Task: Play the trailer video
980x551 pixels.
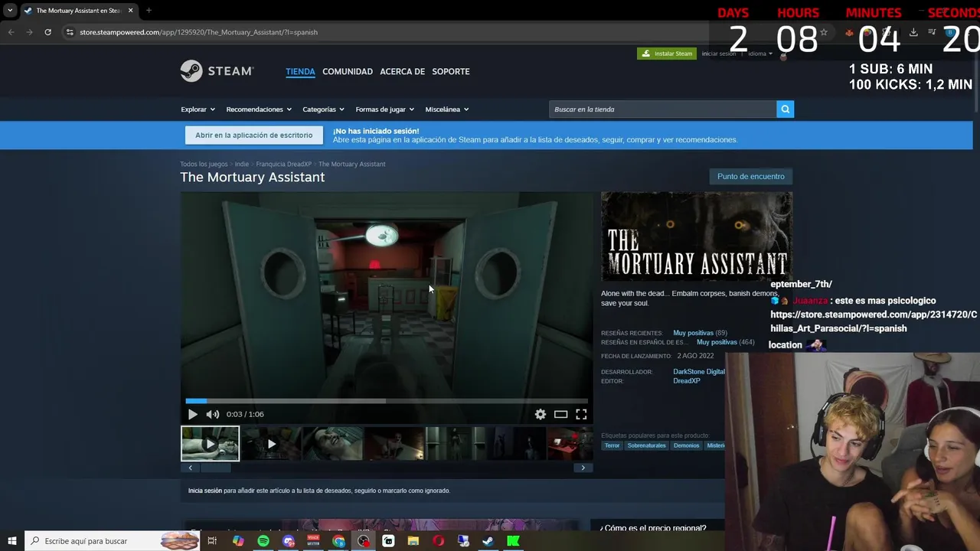Action: [x=192, y=414]
